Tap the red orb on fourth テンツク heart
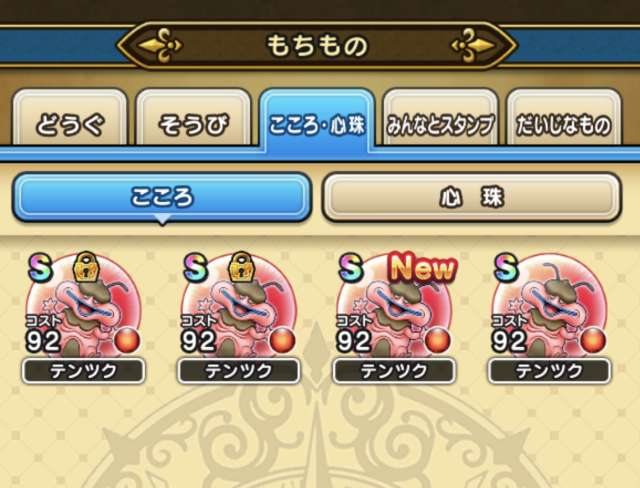The width and height of the screenshot is (640, 488). click(x=593, y=341)
